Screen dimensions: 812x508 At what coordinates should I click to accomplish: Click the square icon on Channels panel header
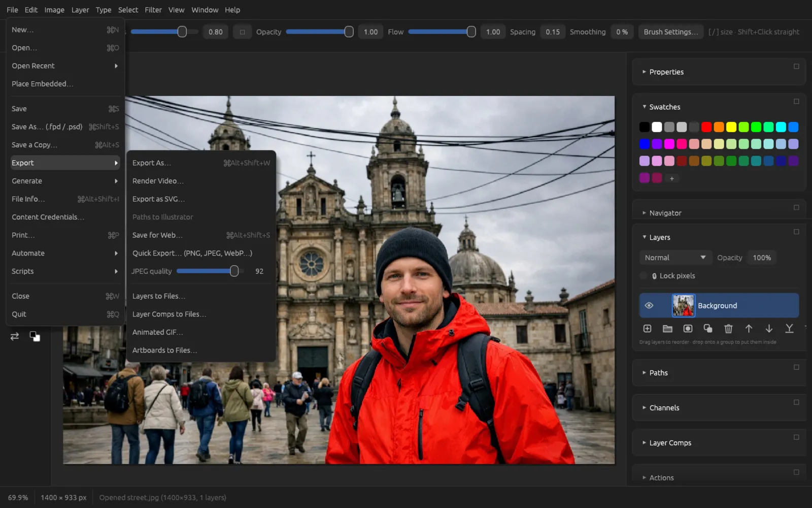click(x=796, y=402)
